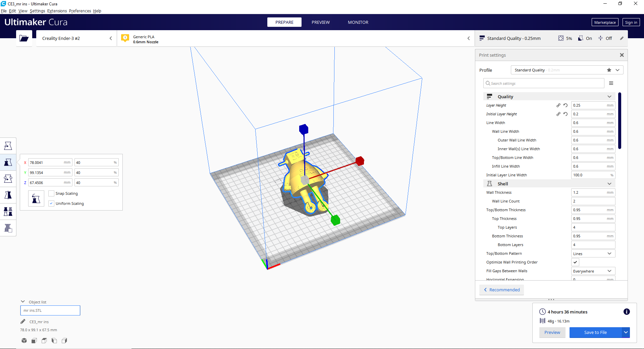Select the Move tool
This screenshot has height=349, width=644.
pos(8,146)
